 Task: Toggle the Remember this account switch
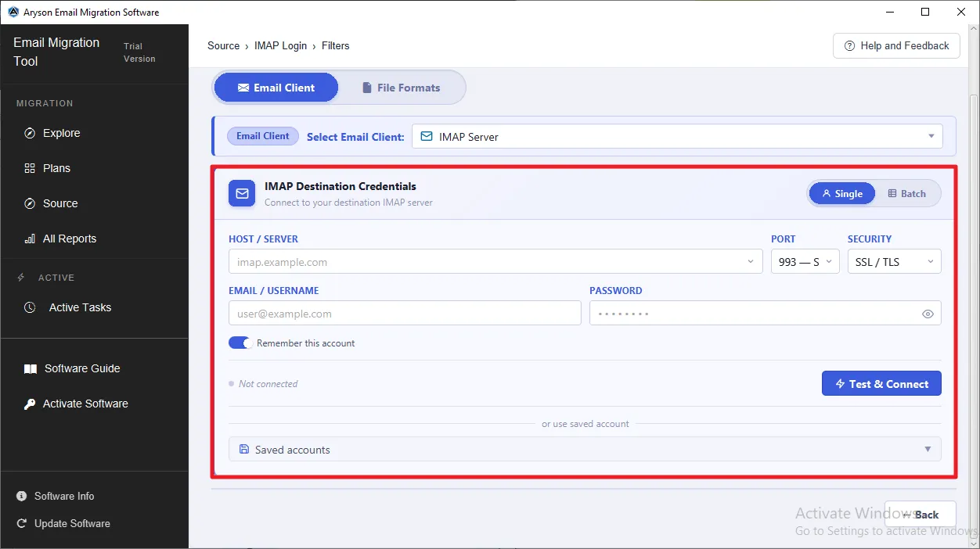pos(240,343)
